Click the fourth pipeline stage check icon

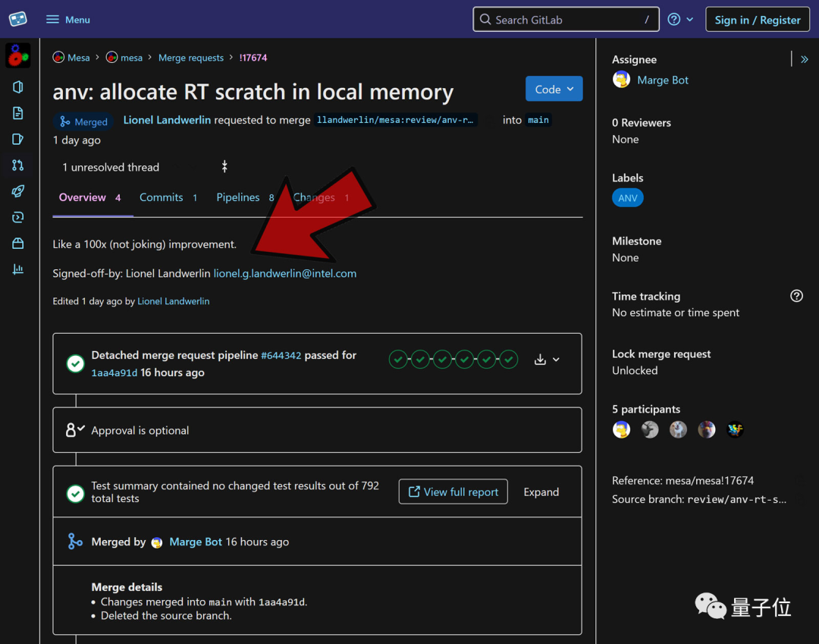click(x=464, y=360)
